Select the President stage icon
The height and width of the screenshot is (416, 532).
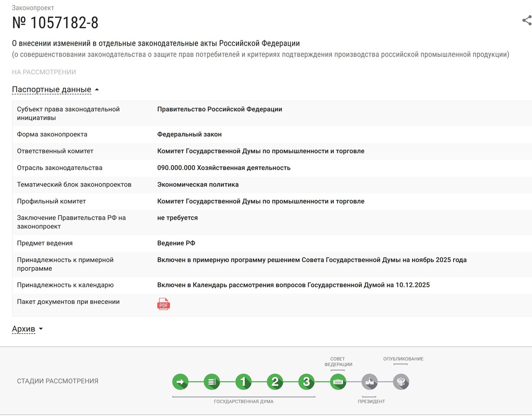(370, 381)
